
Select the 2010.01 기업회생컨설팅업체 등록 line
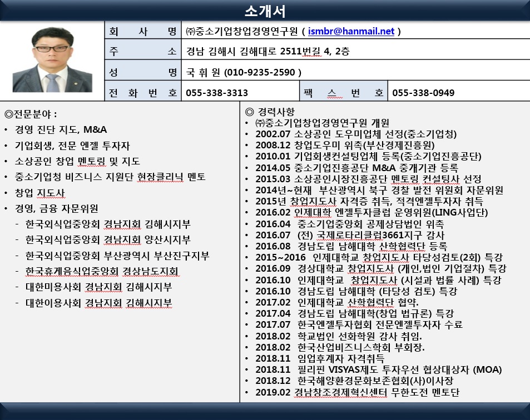368,156
